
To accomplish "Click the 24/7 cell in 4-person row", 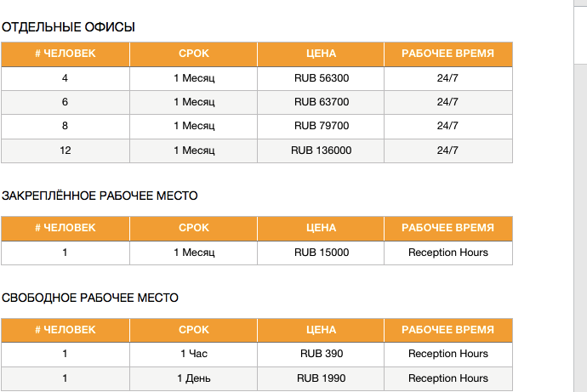I will point(448,78).
